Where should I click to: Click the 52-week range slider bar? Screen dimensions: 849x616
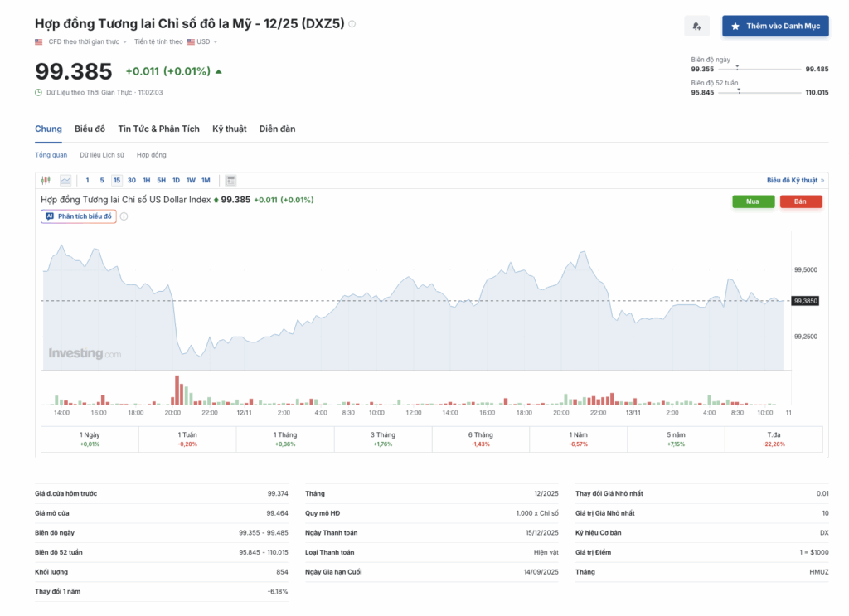[x=760, y=93]
